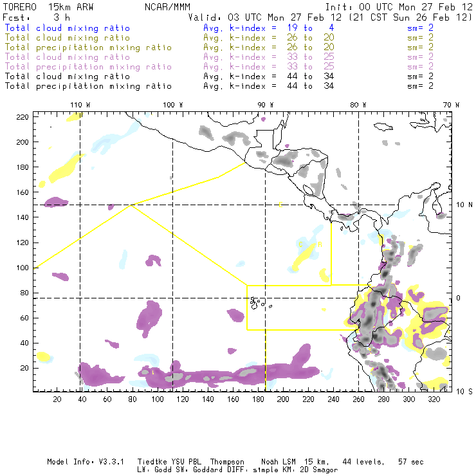
Task: Click the '140' tick label on vertical axis
Action: 23,217
